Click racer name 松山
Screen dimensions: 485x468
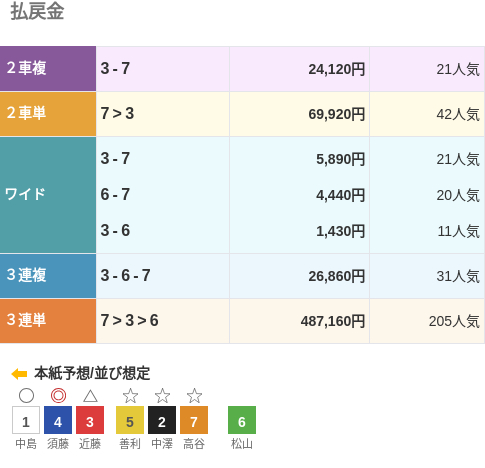coord(242,444)
